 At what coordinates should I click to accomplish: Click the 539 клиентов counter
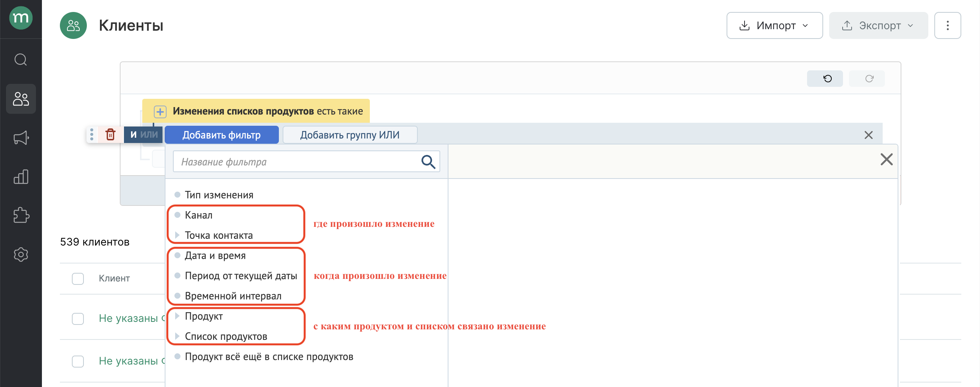coord(95,242)
